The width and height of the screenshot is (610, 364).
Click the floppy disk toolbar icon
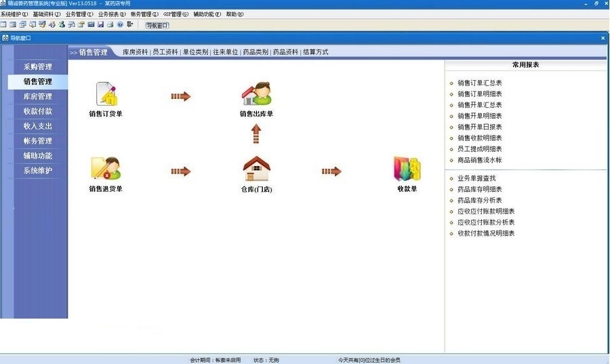pos(101,24)
